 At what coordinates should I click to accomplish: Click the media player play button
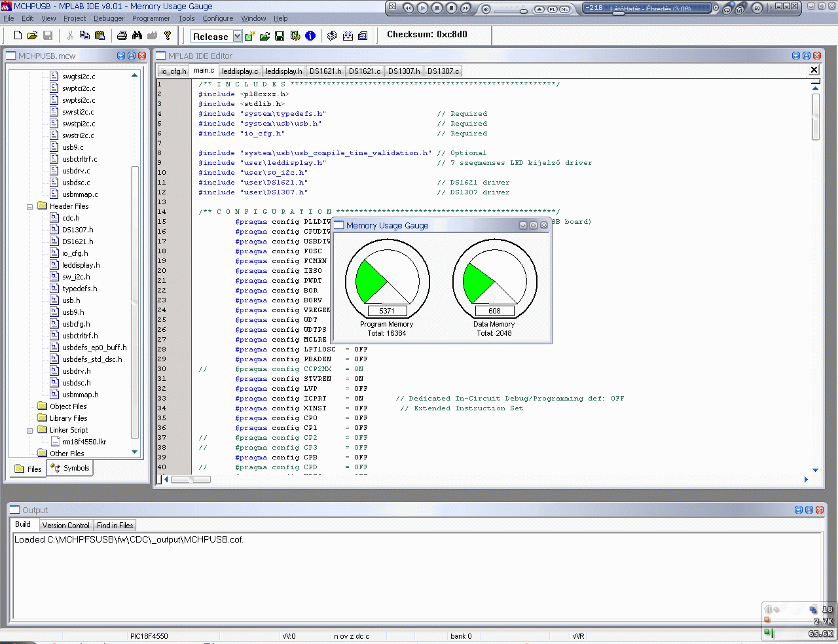click(423, 8)
